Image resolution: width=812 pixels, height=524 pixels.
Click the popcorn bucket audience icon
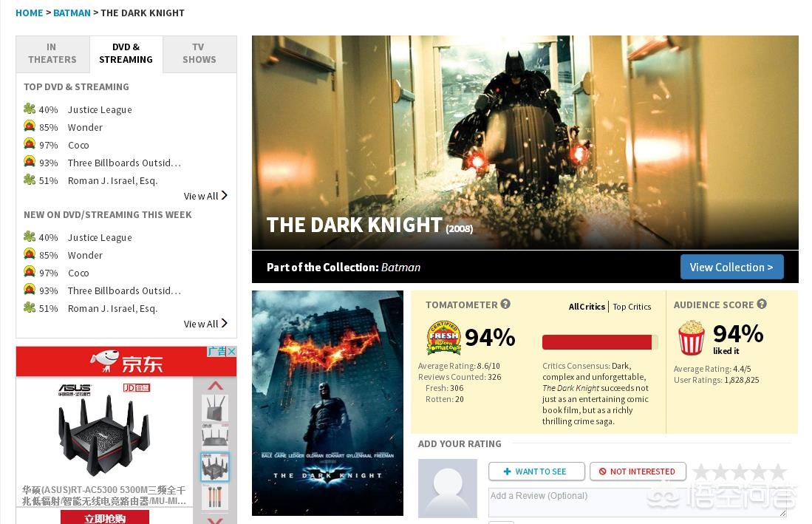[x=692, y=338]
